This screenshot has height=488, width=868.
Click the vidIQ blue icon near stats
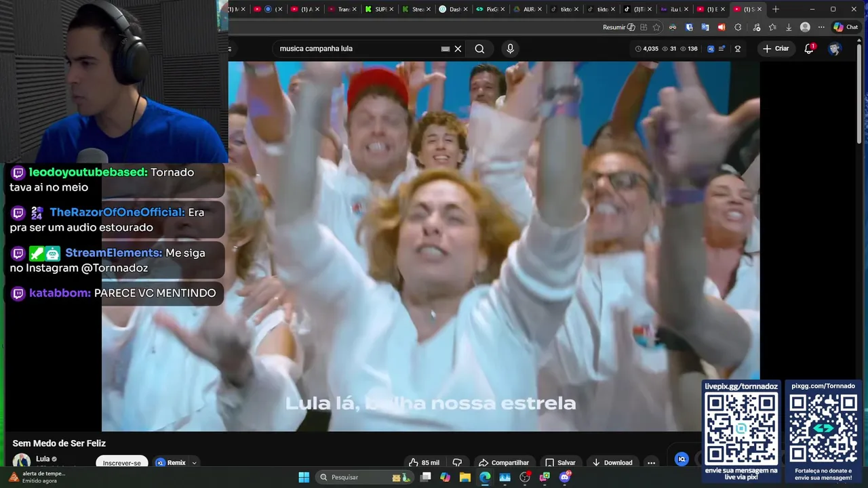tap(711, 49)
